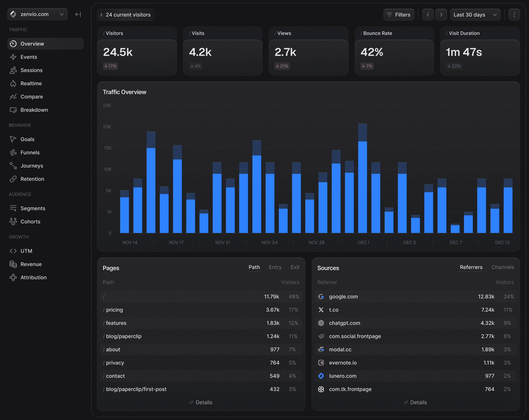Open the Realtime view
The image size is (529, 420).
point(31,83)
